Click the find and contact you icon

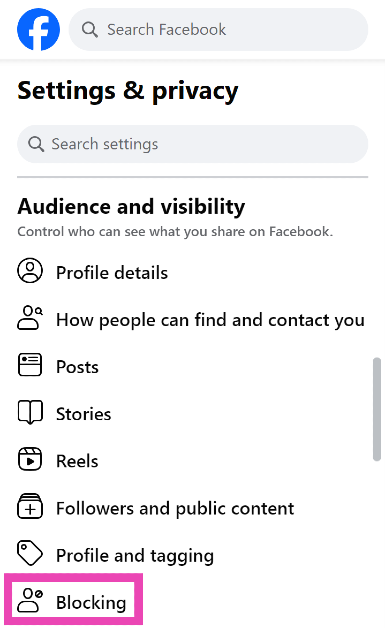(30, 318)
